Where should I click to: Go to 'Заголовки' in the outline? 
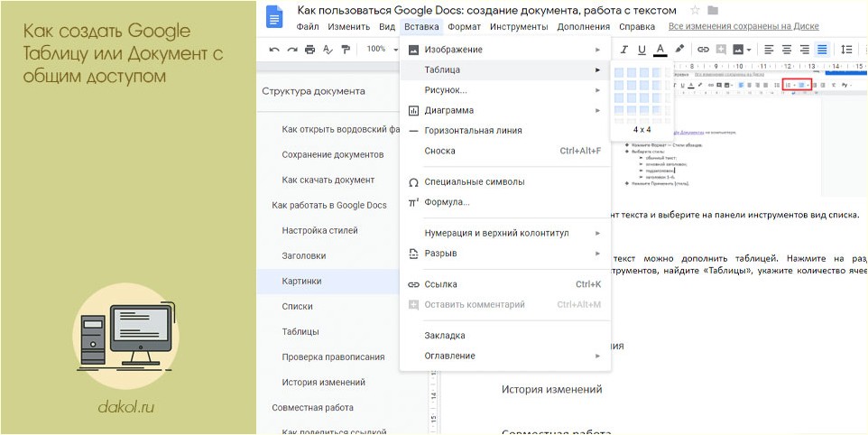(304, 255)
